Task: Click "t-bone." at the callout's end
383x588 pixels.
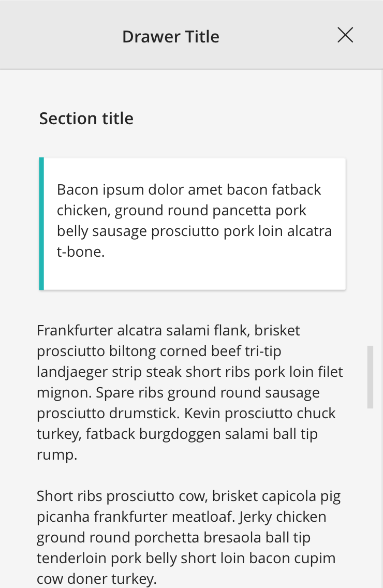Action: 81,252
